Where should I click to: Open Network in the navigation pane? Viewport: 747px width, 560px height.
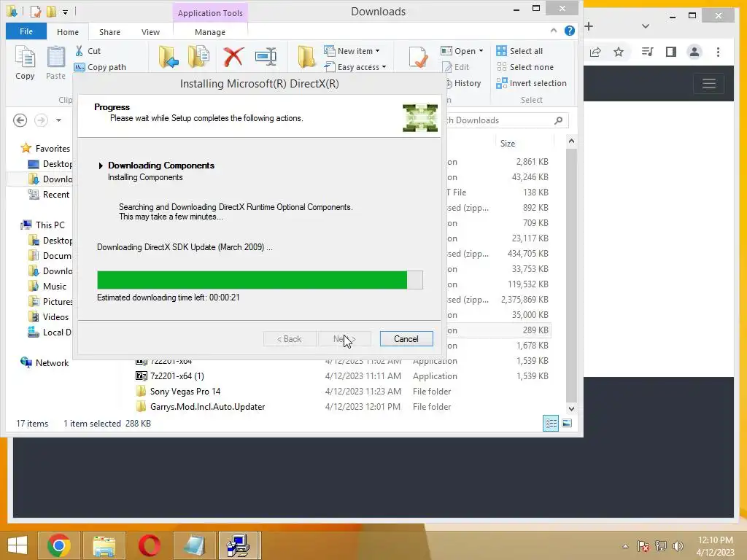(44, 363)
